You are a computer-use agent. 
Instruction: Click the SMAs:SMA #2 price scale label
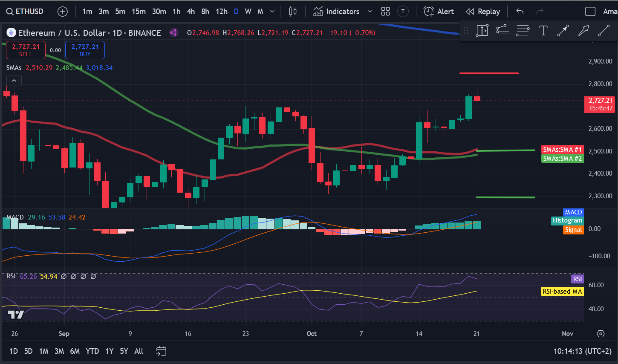tap(562, 159)
